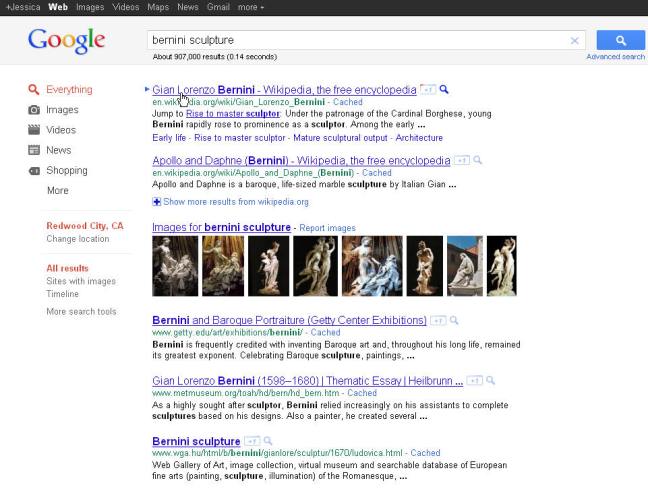Image resolution: width=648 pixels, height=489 pixels.
Task: Click +1 button on Gian Lorenzo Bernini result
Action: point(427,89)
